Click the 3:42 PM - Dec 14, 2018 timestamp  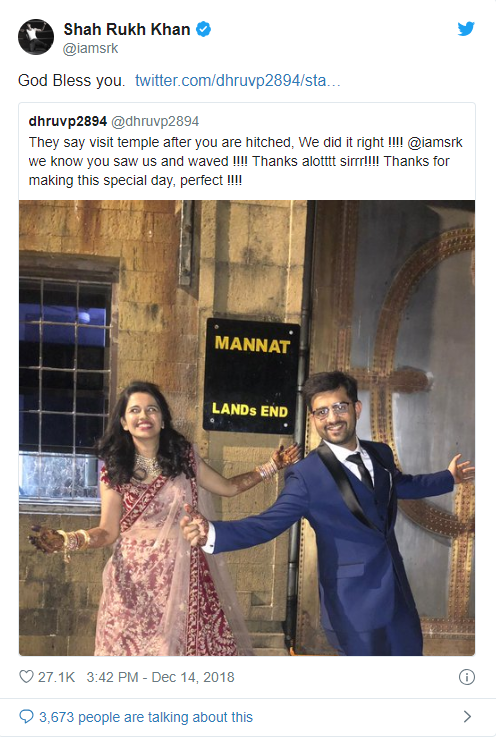coord(160,677)
